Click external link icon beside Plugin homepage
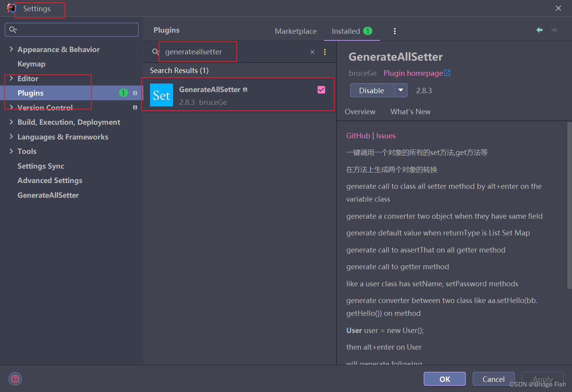572x392 pixels. pos(448,73)
